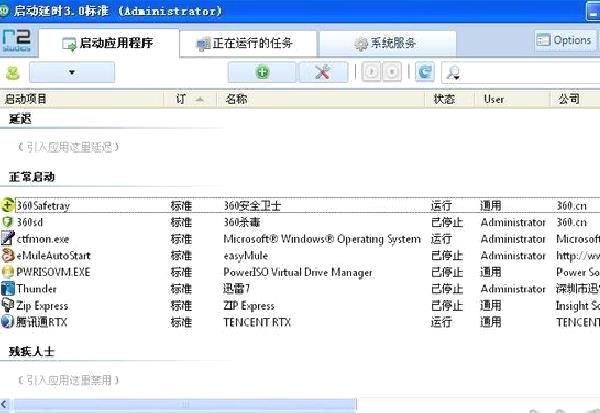Viewport: 600px width, 413px height.
Task: Select the eMuleAutoStart entry
Action: (x=54, y=256)
